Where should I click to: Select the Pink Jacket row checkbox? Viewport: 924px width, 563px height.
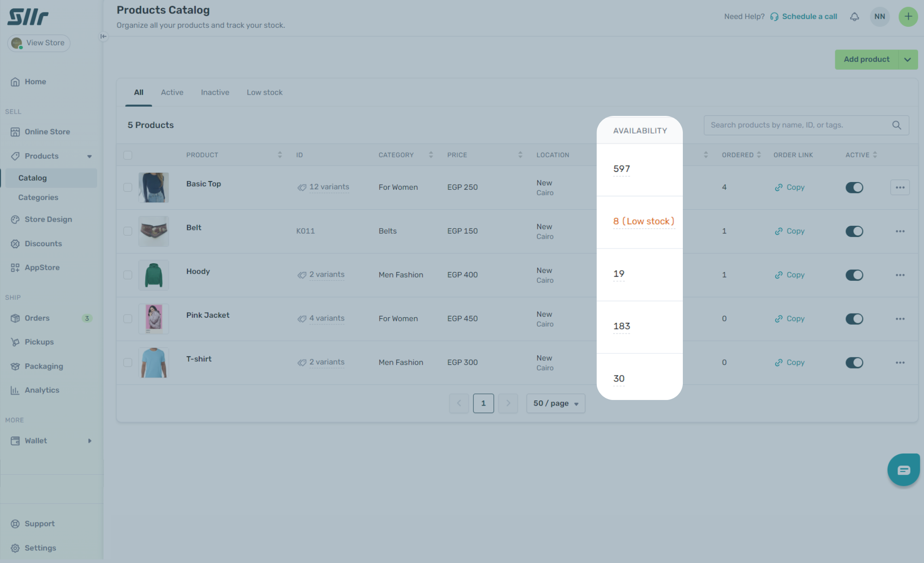(128, 319)
